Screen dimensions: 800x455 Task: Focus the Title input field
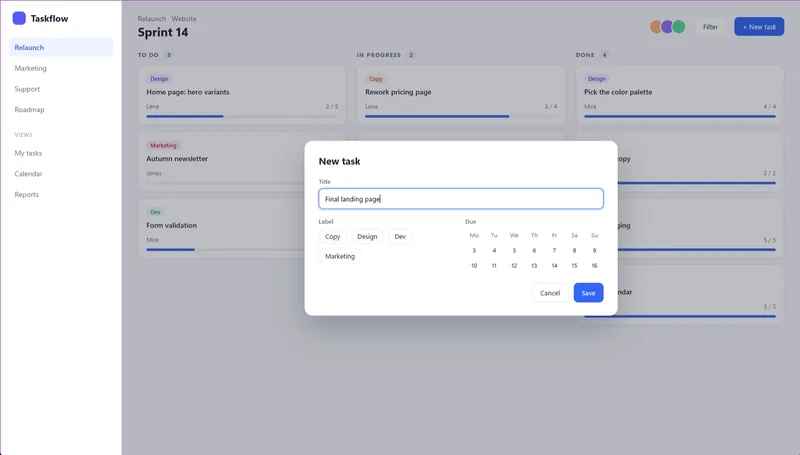click(x=461, y=199)
